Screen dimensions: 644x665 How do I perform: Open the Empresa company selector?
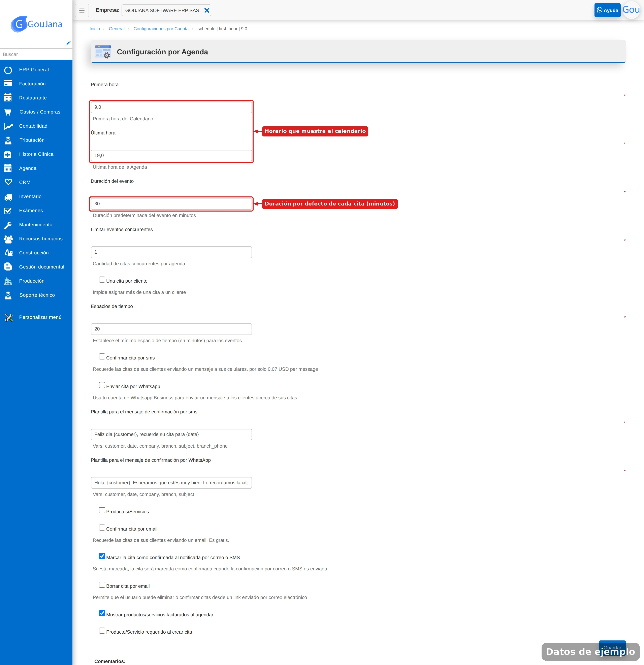166,10
